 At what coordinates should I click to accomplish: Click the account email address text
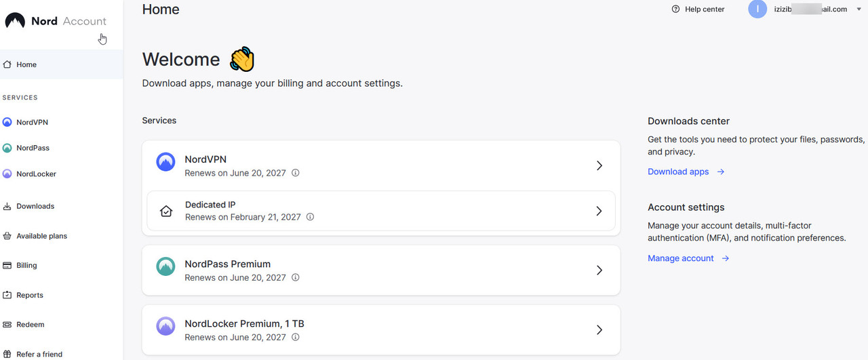point(810,9)
